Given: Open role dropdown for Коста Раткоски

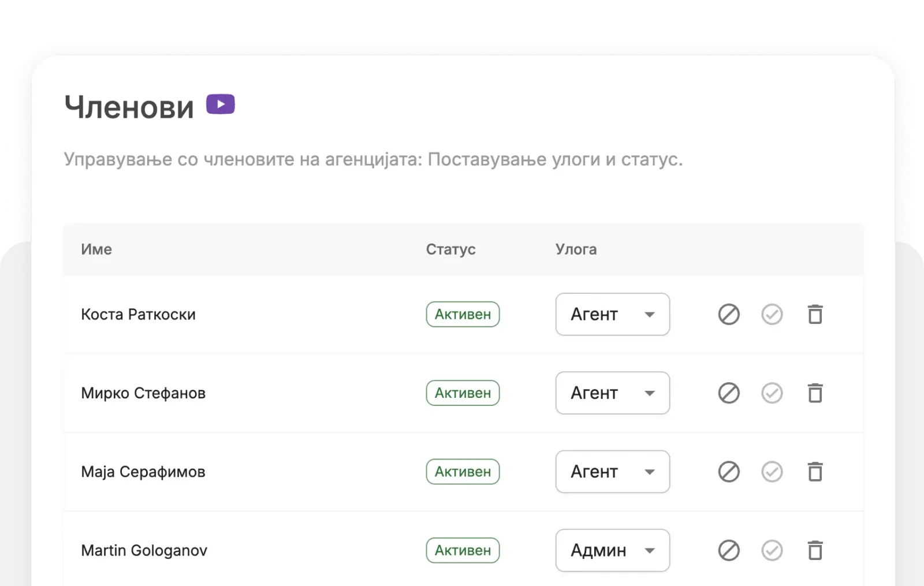Looking at the screenshot, I should pyautogui.click(x=612, y=315).
